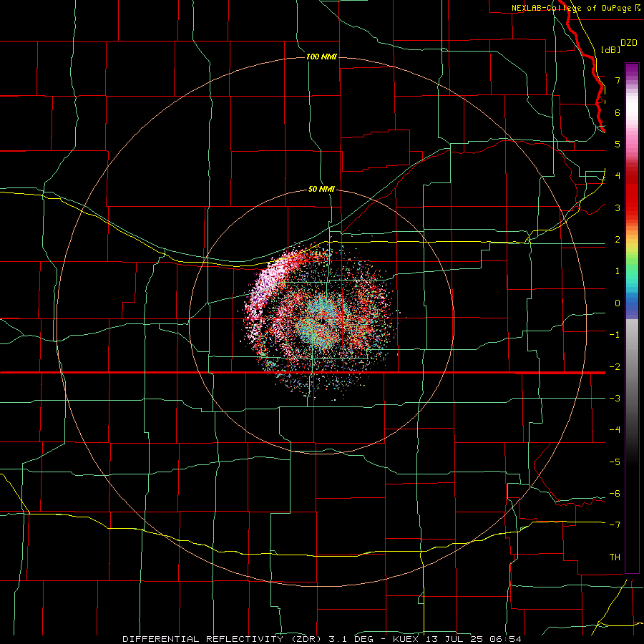Click the 3.1 DEG elevation angle text

[x=351, y=639]
